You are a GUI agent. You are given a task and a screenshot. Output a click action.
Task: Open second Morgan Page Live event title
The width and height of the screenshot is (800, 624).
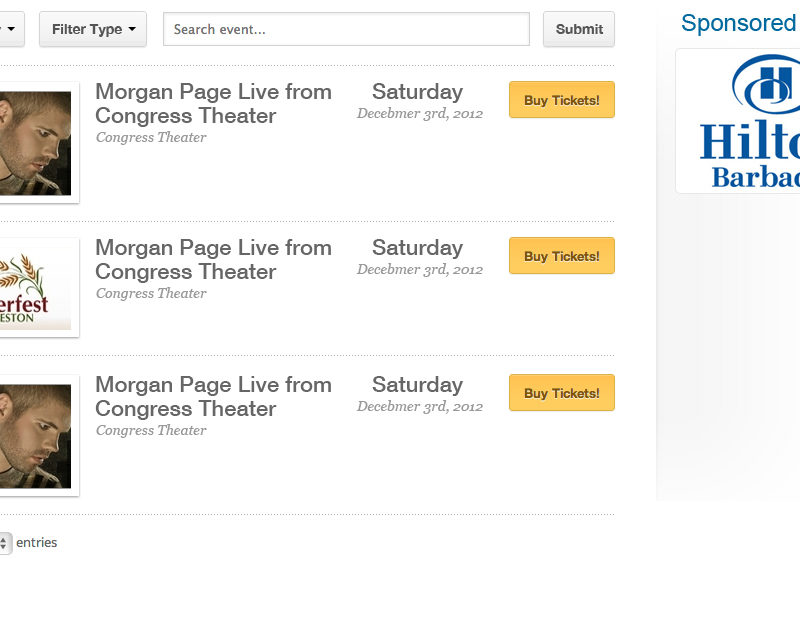[213, 260]
